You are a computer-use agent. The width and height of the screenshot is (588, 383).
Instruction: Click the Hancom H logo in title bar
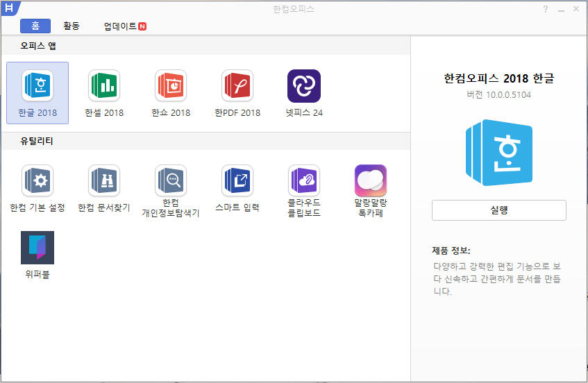click(10, 8)
